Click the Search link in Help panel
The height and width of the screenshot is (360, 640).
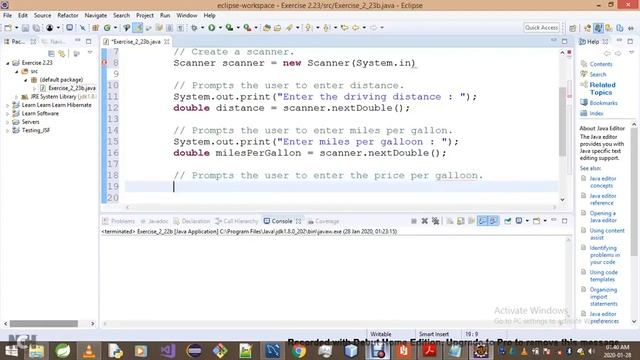pos(598,74)
